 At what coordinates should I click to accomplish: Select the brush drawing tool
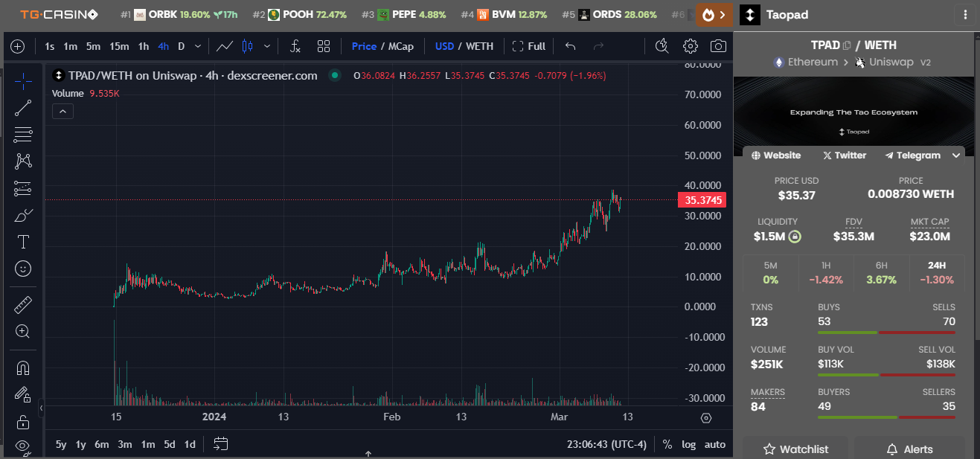pyautogui.click(x=23, y=215)
